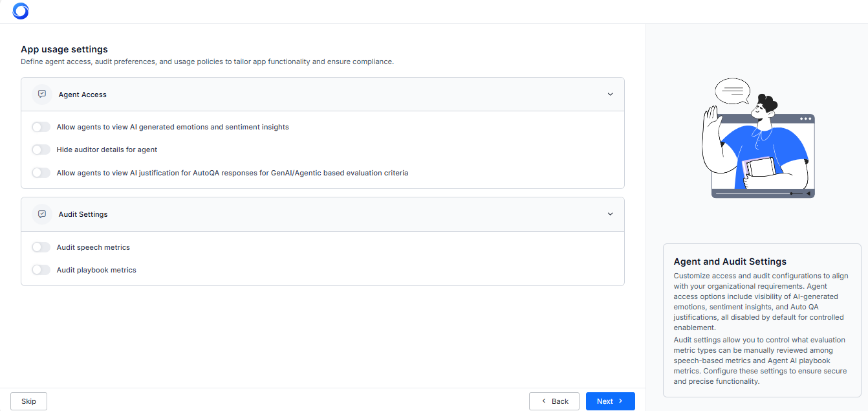The height and width of the screenshot is (411, 868).
Task: Enable AI justification for AutoQA responses toggle
Action: click(41, 173)
